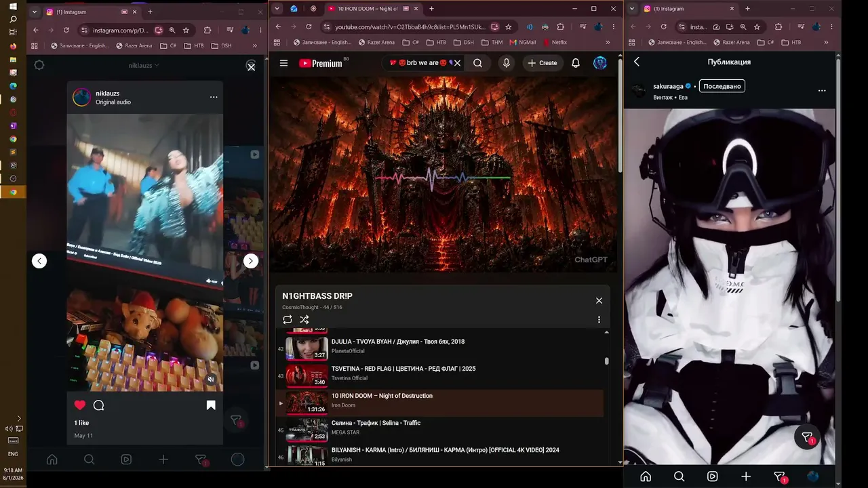Open direct messages in the right Instagram window
Viewport: 868px width, 488px height.
780,477
